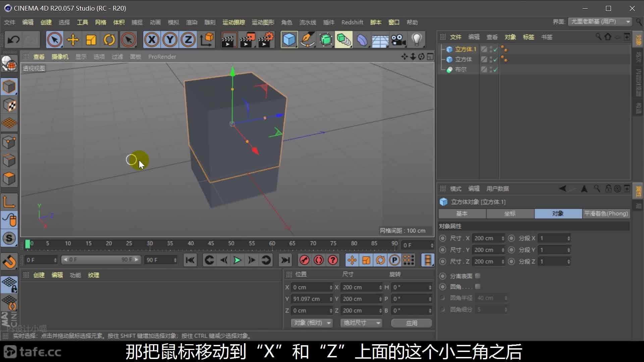Open 绝对尺寸 dropdown
This screenshot has width=644, height=362.
(x=361, y=323)
